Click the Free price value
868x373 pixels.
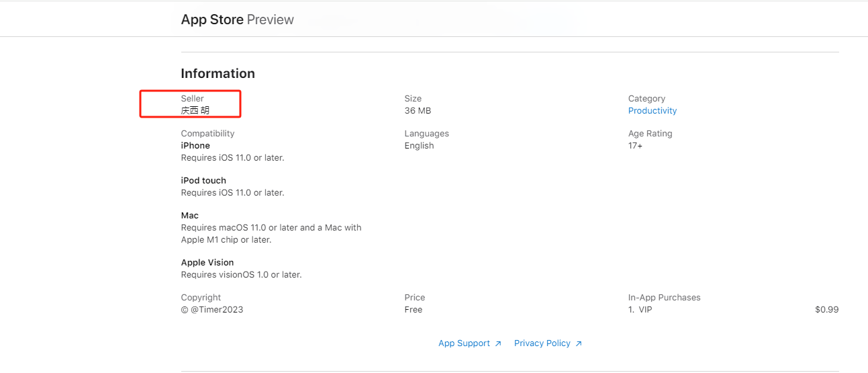pyautogui.click(x=414, y=310)
